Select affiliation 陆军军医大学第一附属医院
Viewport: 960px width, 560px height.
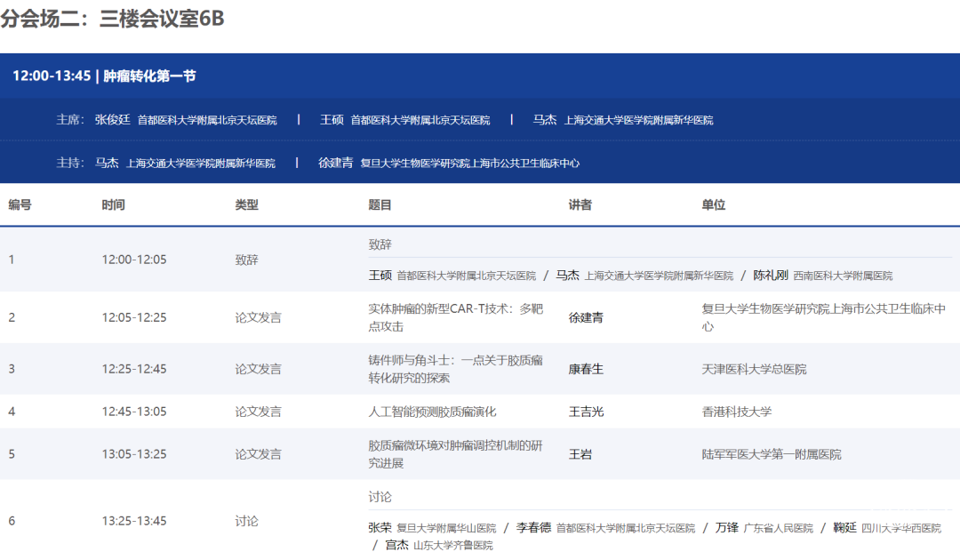(771, 454)
